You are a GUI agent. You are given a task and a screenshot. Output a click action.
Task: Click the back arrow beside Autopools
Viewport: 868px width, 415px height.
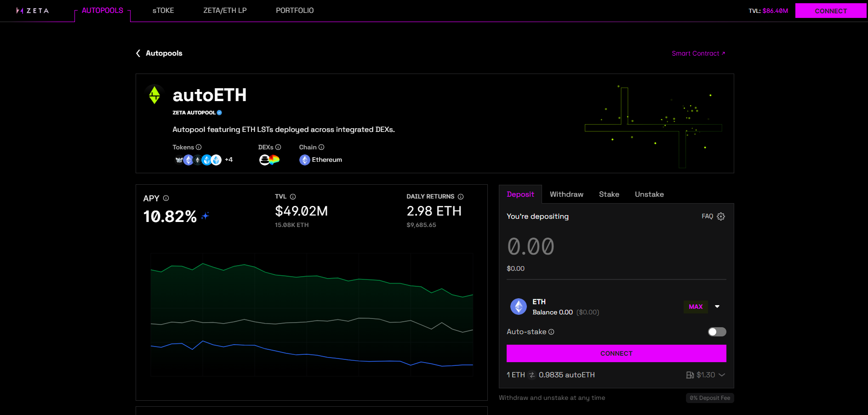pos(138,53)
